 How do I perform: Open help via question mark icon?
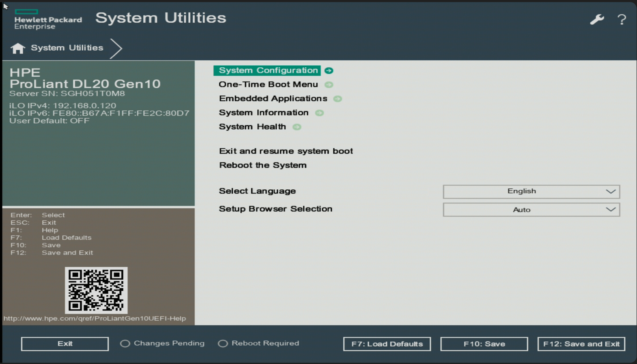click(x=622, y=19)
